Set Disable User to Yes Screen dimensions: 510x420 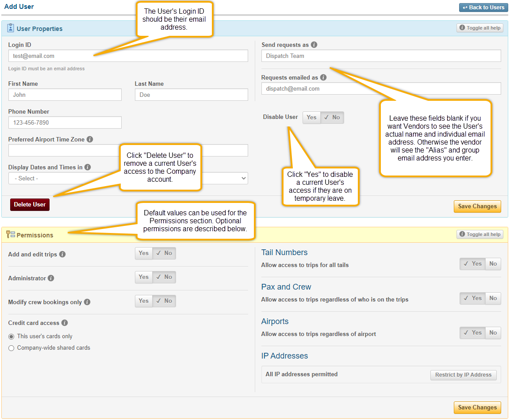[311, 117]
